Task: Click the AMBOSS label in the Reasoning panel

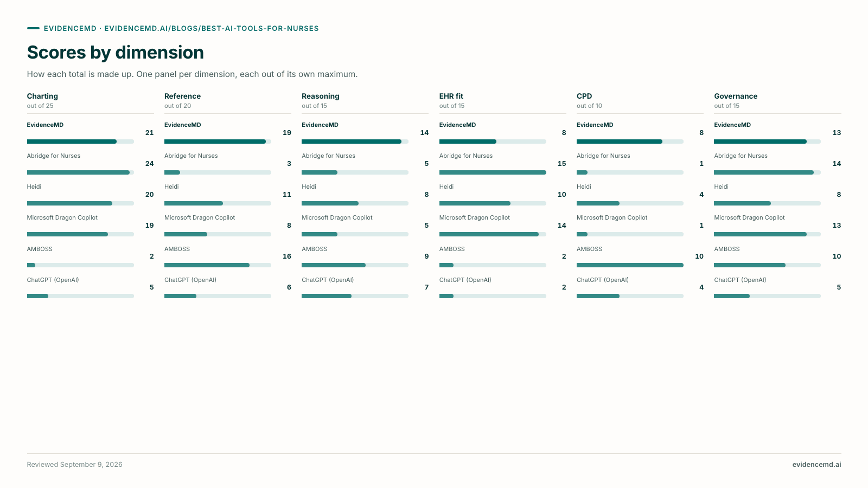Action: click(315, 249)
